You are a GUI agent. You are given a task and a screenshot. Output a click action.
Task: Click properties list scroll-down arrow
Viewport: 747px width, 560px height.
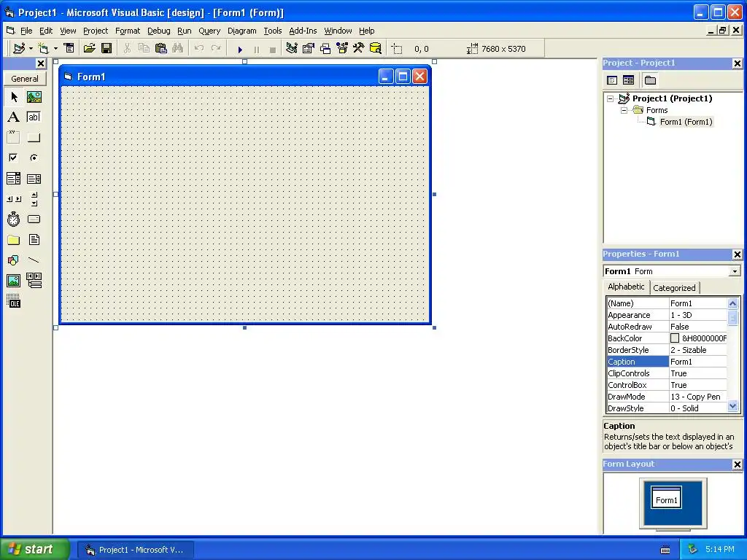[732, 406]
